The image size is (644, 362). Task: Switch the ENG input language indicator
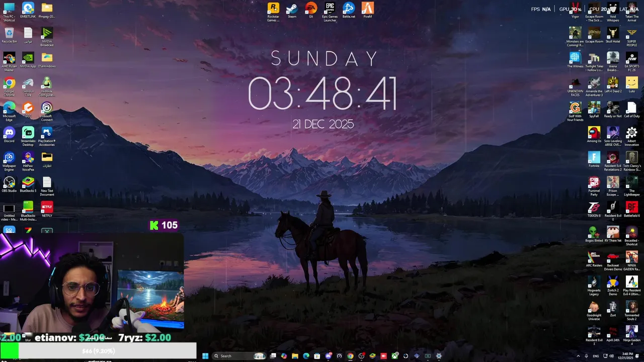[596, 356]
